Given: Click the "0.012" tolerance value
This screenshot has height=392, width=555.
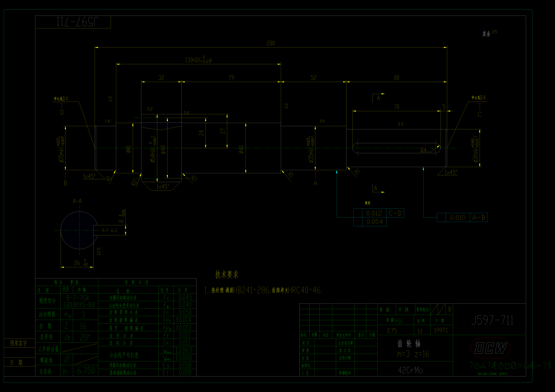Looking at the screenshot, I should pos(374,213).
